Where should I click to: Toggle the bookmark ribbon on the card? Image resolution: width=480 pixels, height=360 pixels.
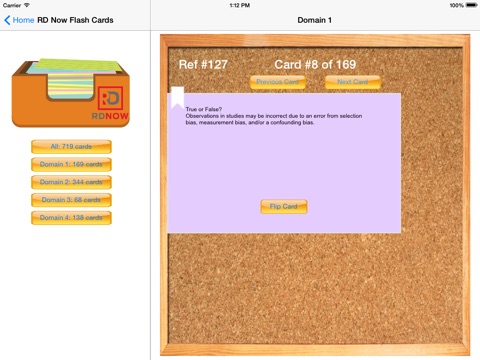click(177, 97)
